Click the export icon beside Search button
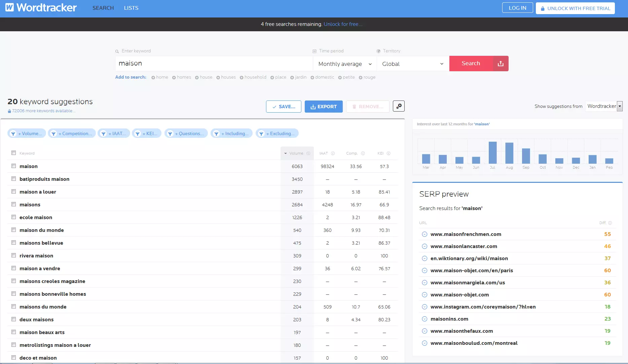Screen dimensions: 628x364 point(501,64)
